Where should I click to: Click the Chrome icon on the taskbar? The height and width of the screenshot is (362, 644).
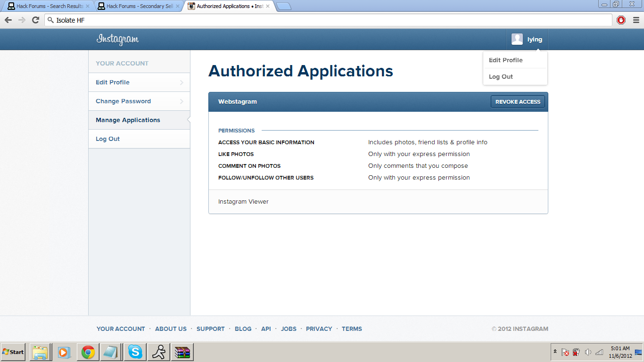pyautogui.click(x=88, y=352)
